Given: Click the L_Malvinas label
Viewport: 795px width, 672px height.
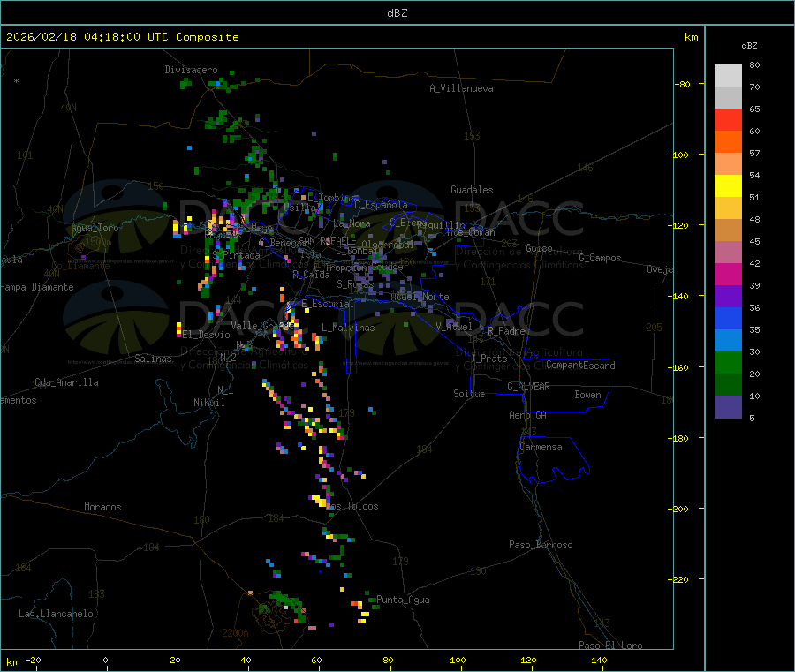Looking at the screenshot, I should 348,328.
